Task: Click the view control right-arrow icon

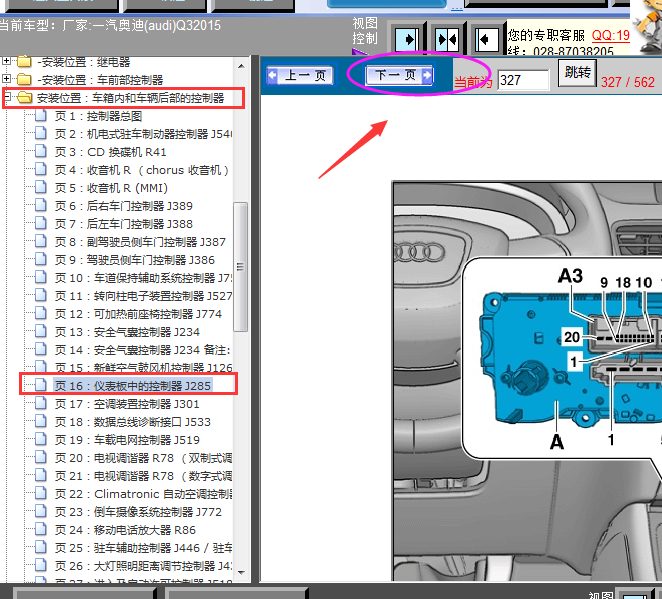Action: 406,40
